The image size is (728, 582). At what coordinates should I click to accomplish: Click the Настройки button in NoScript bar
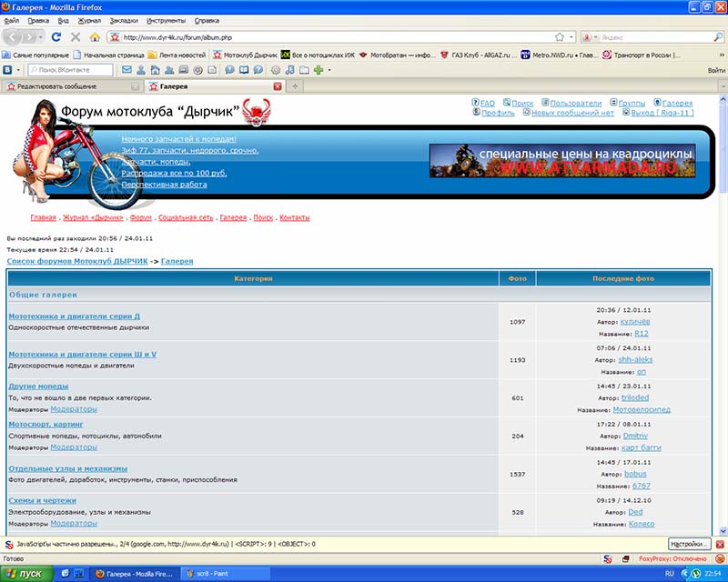[x=690, y=544]
